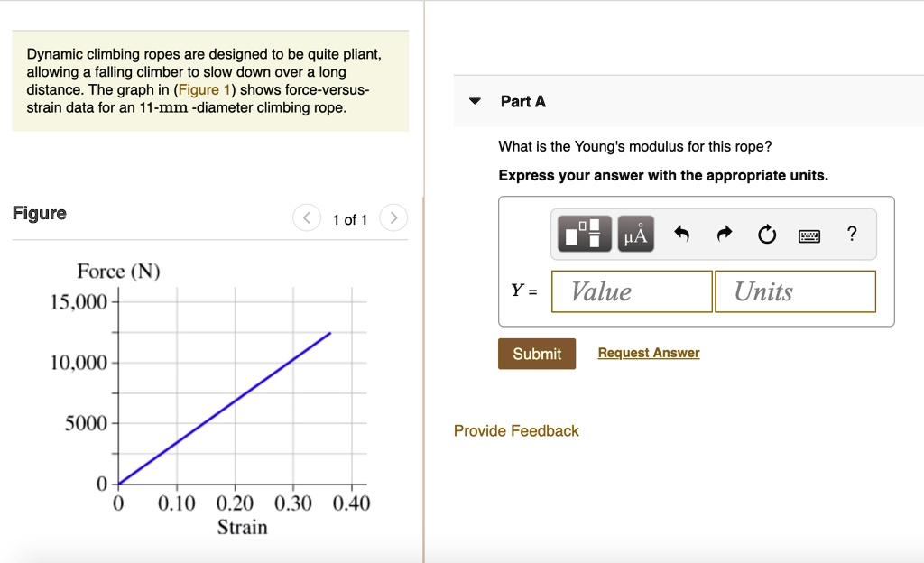
Task: Collapse the Part A section triangle
Action: pyautogui.click(x=475, y=102)
